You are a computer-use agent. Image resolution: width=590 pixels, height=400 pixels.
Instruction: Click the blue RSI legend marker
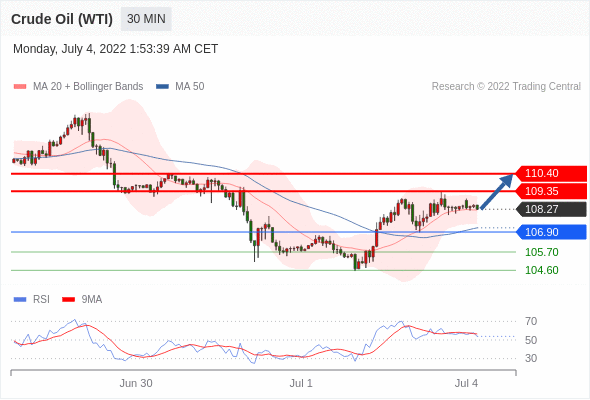point(20,300)
